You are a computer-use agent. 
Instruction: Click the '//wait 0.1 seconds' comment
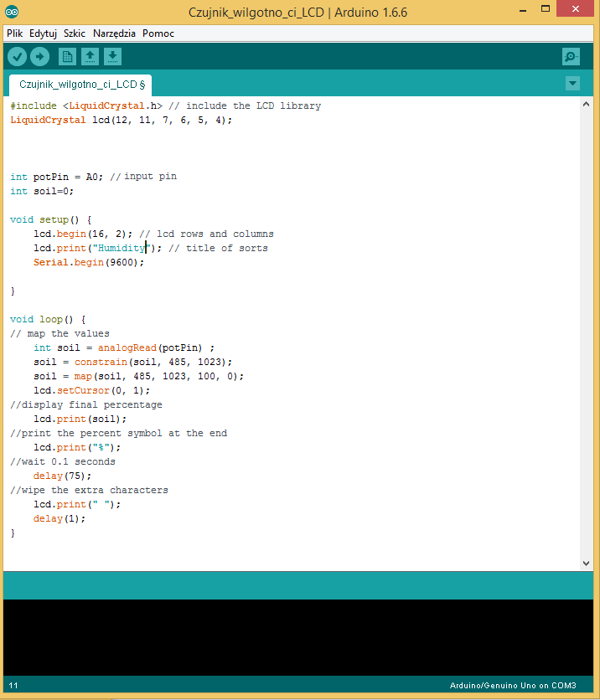click(63, 461)
